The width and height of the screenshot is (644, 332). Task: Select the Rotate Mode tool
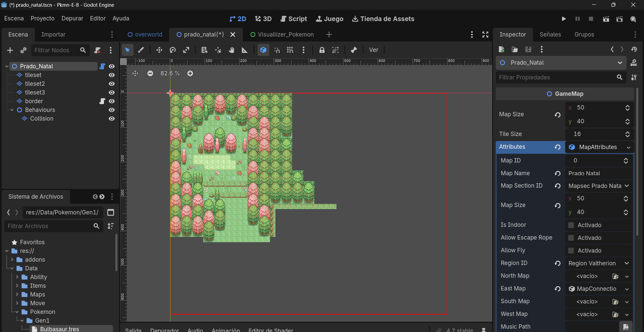173,50
